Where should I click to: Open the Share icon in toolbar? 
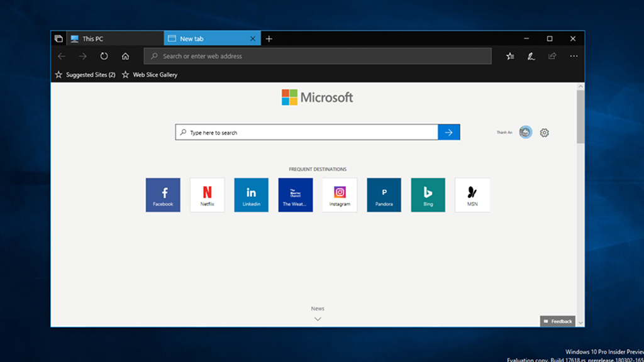[x=552, y=56]
